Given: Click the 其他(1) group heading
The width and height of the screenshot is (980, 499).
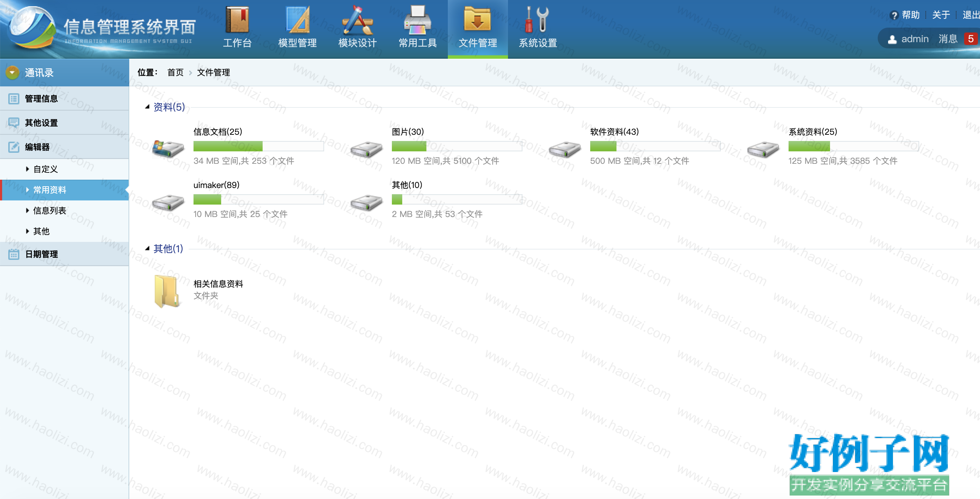Looking at the screenshot, I should (168, 248).
